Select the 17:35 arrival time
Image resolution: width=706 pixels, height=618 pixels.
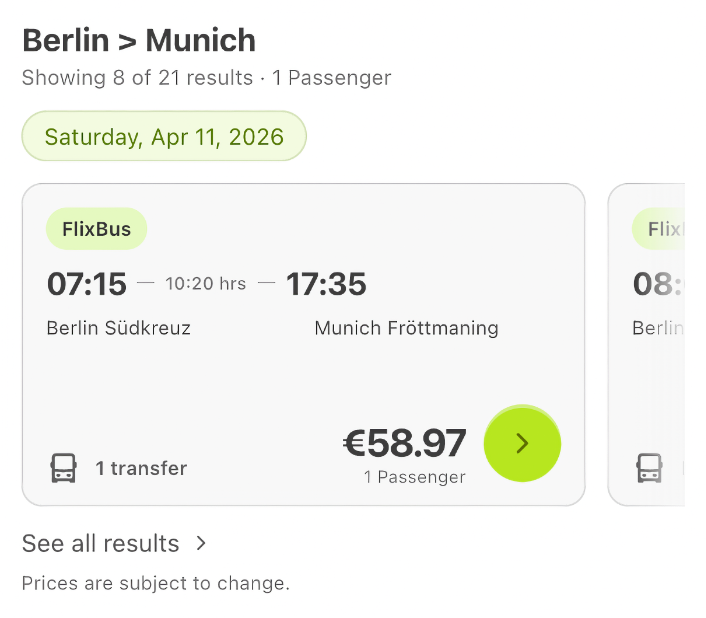tap(326, 284)
